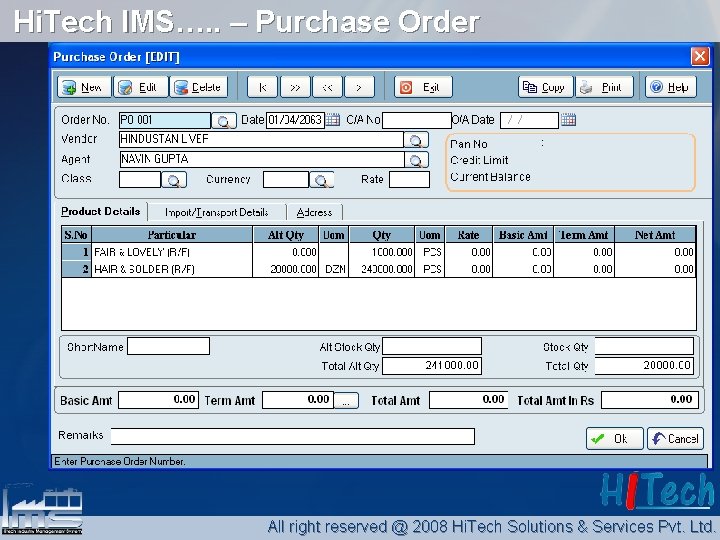Image resolution: width=720 pixels, height=540 pixels.
Task: Click DZN Uom cell
Action: tap(334, 269)
